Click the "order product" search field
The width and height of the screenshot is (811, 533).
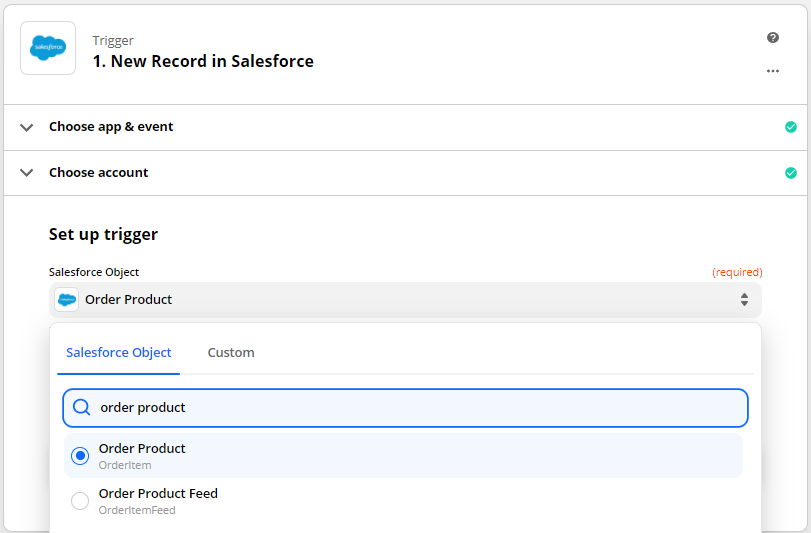(420, 408)
